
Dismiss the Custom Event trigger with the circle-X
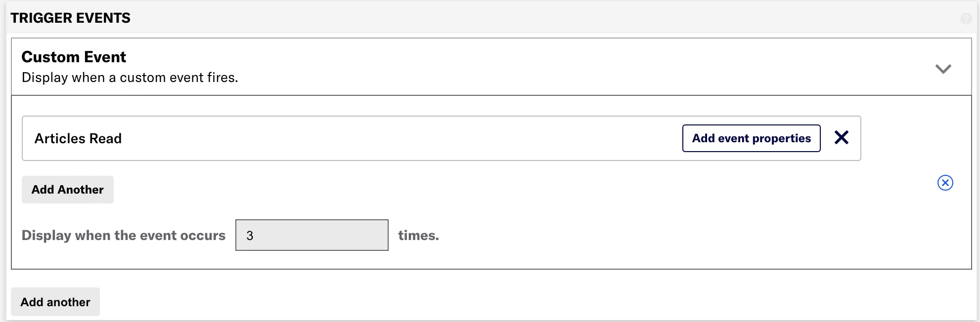[x=946, y=183]
